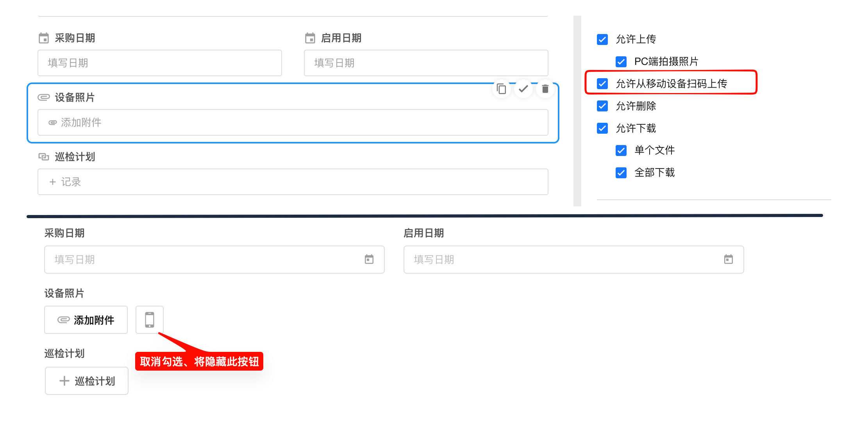This screenshot has height=432, width=868.
Task: Uncheck 允许从移动设备扫码上传 checkbox
Action: coord(602,84)
